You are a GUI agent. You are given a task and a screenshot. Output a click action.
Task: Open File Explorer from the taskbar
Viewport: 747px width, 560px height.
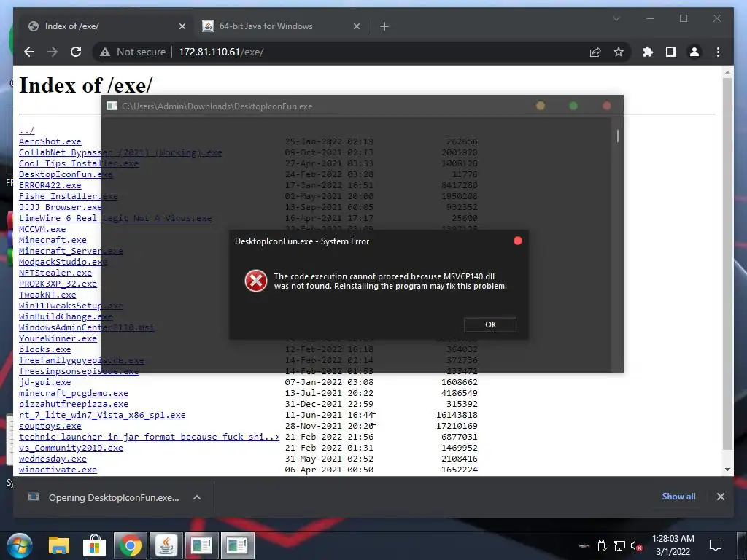pyautogui.click(x=59, y=545)
